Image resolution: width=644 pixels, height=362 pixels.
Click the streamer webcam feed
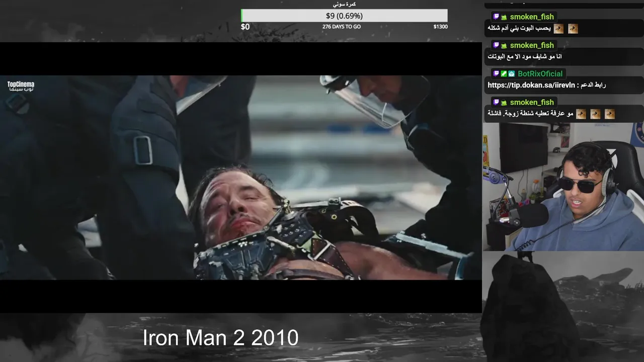pyautogui.click(x=563, y=187)
